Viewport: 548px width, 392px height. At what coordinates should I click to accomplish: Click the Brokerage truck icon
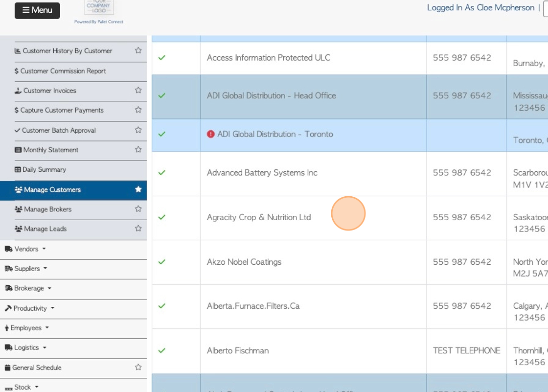(x=9, y=288)
